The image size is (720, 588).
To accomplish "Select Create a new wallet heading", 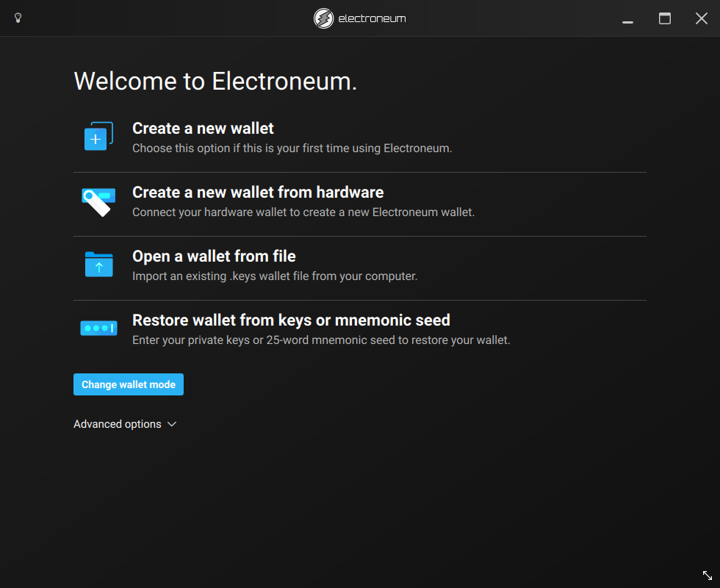I will pyautogui.click(x=203, y=128).
